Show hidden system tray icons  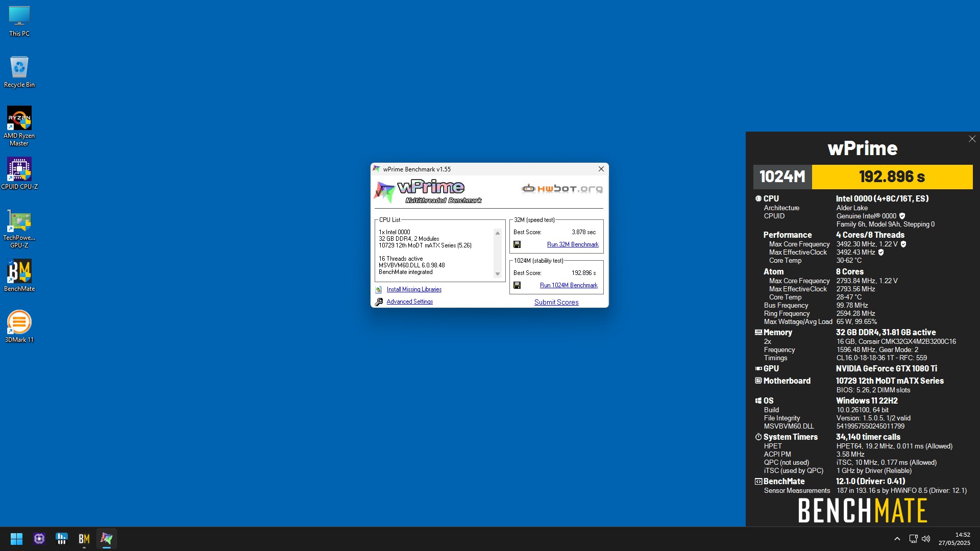[897, 539]
